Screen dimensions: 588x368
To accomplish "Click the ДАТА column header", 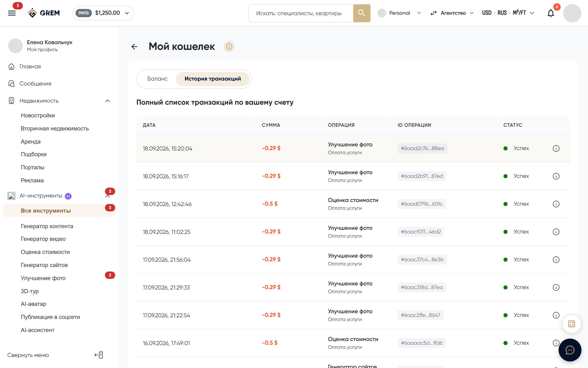I will click(x=149, y=125).
